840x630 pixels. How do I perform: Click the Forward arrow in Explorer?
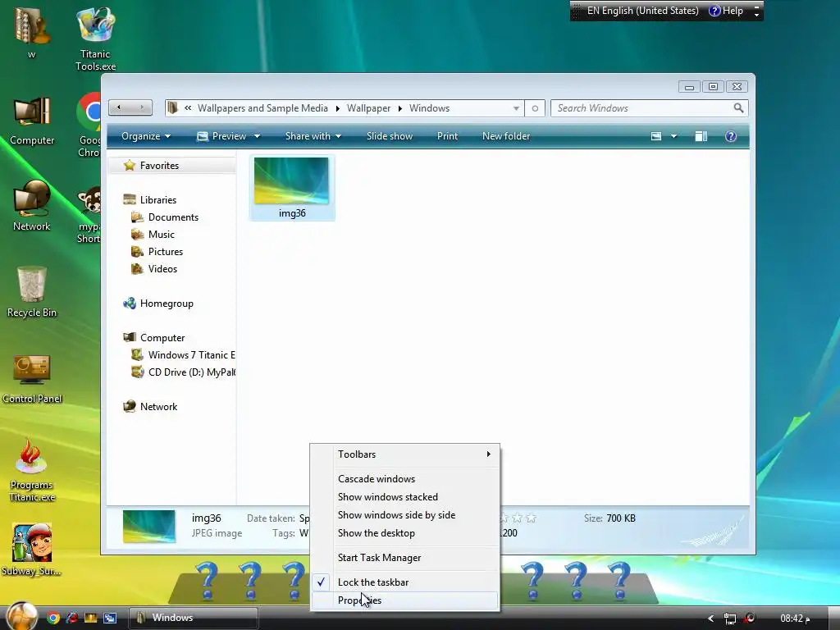pyautogui.click(x=141, y=107)
